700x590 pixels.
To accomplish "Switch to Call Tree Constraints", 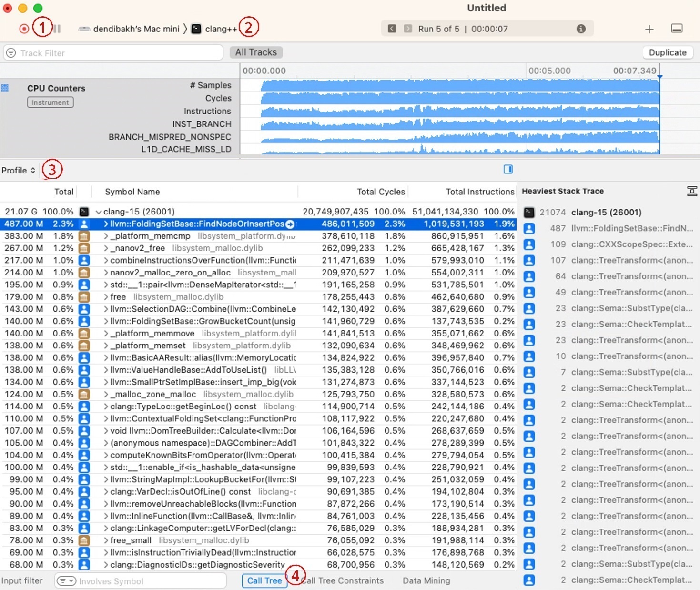I will pyautogui.click(x=342, y=580).
